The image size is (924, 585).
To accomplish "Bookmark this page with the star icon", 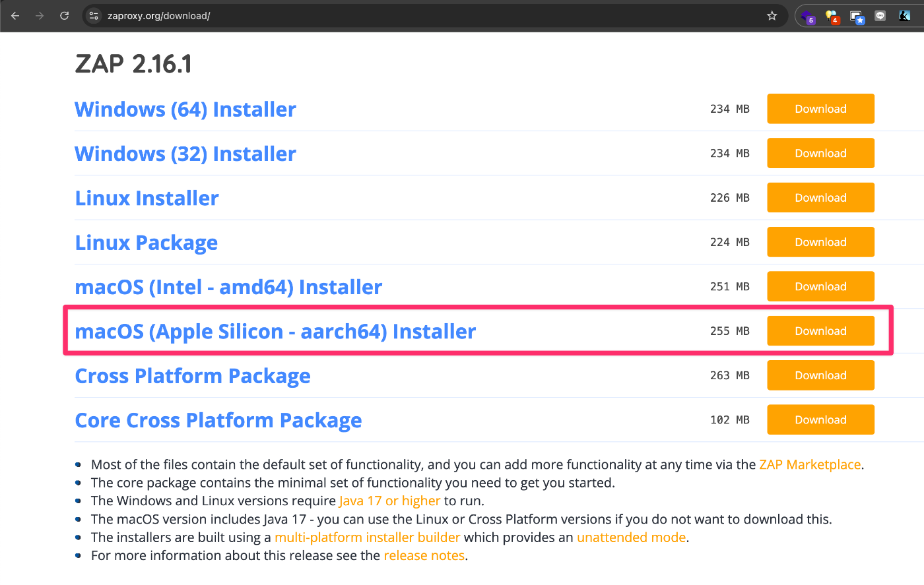I will coord(772,15).
